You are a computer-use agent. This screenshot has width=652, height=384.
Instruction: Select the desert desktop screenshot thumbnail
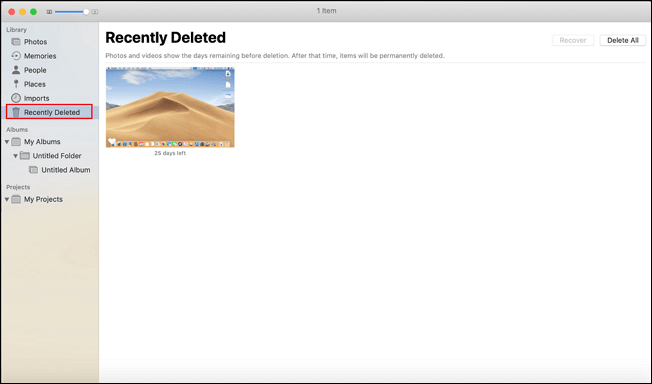point(170,107)
